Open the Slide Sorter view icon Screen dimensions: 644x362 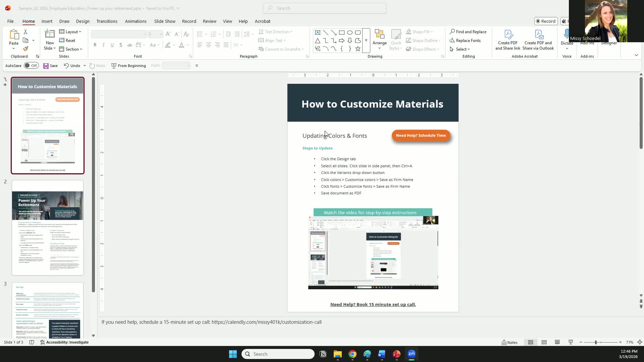tap(544, 342)
